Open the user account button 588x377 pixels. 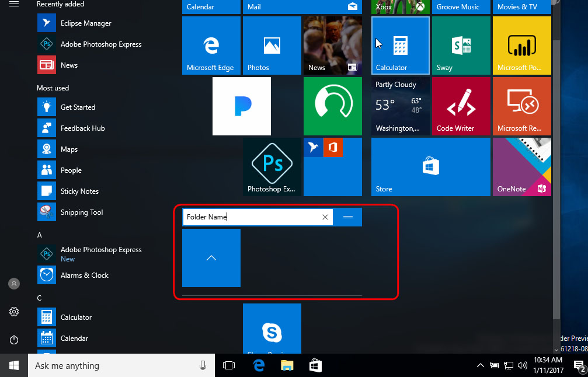click(14, 283)
